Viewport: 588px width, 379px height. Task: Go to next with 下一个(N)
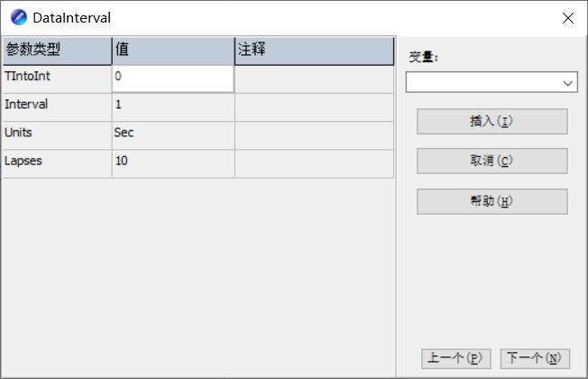tap(535, 358)
